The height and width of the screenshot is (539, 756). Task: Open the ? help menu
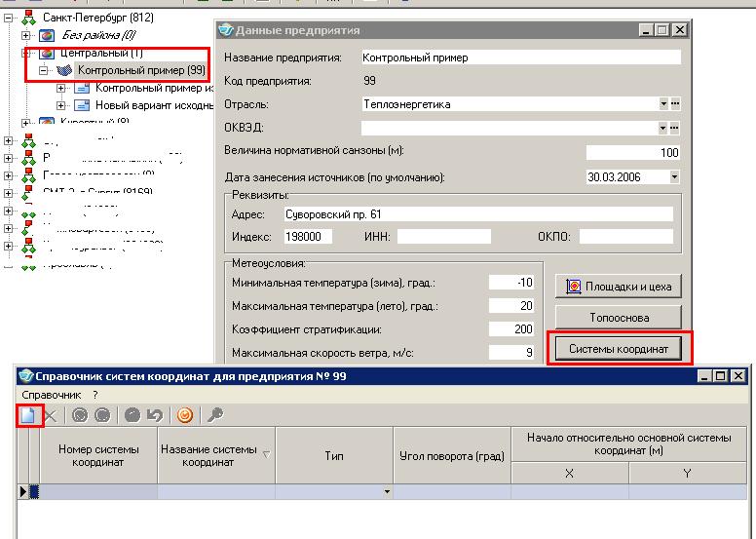click(95, 395)
